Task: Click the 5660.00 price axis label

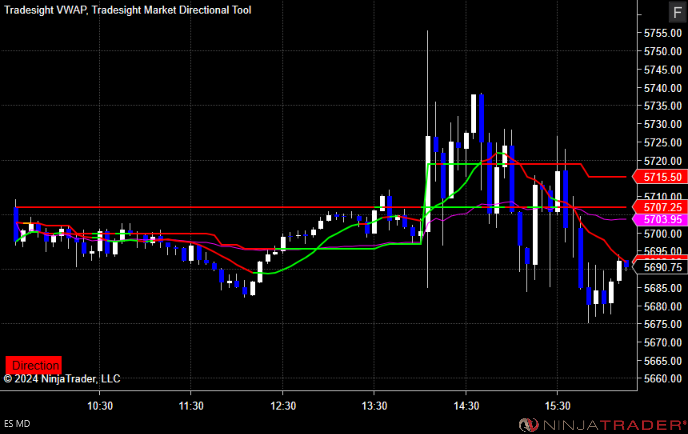Action: pyautogui.click(x=663, y=378)
